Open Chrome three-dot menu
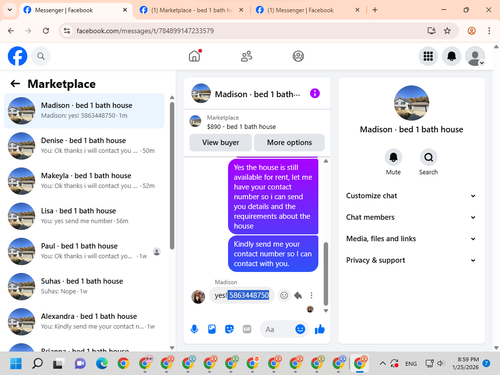The image size is (500, 375). pos(489,31)
